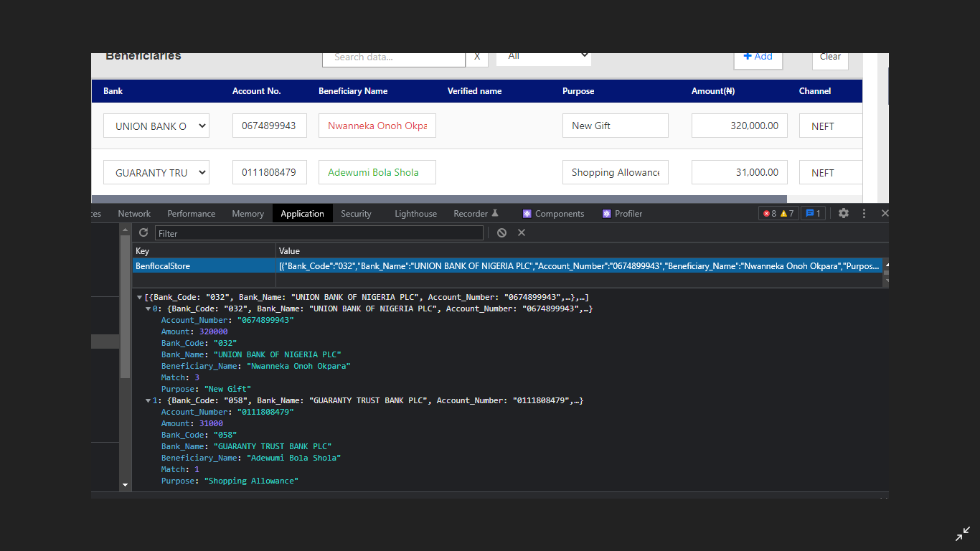Click the yellow warning badge showing 7 warnings

[783, 213]
